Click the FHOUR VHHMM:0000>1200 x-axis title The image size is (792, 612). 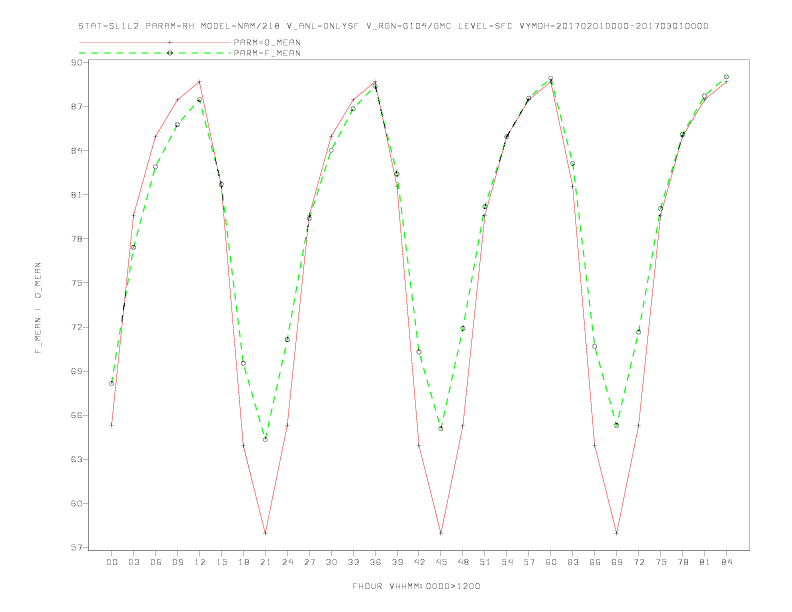coord(416,586)
